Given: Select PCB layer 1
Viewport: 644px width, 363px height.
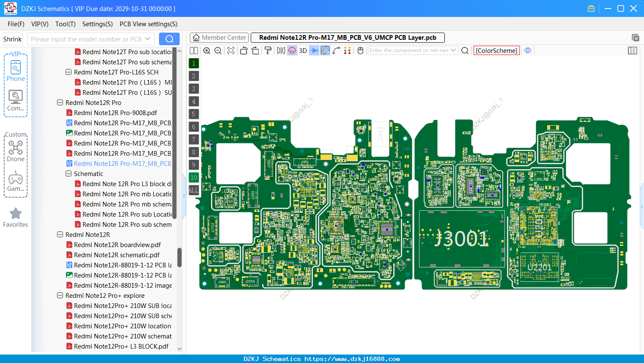Looking at the screenshot, I should pos(194,63).
